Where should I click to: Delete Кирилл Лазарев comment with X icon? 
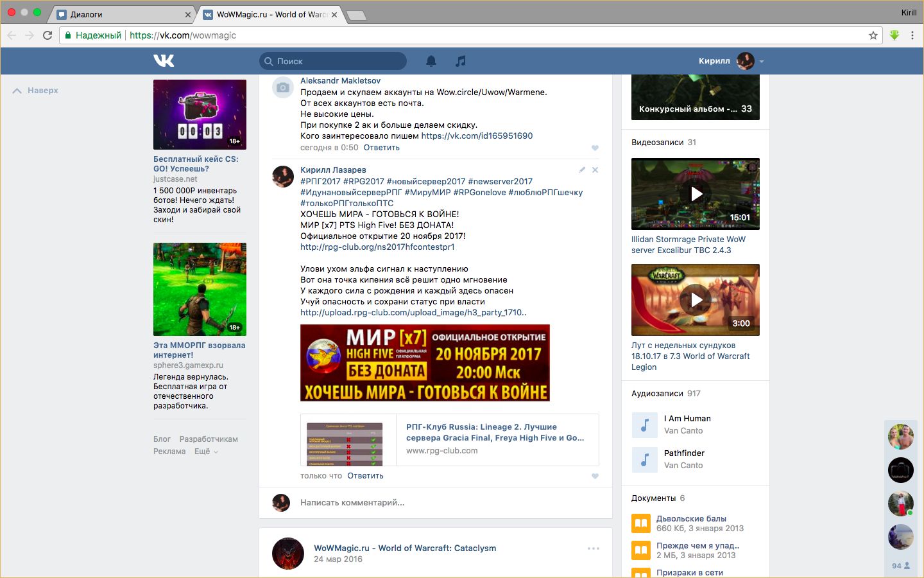point(595,170)
